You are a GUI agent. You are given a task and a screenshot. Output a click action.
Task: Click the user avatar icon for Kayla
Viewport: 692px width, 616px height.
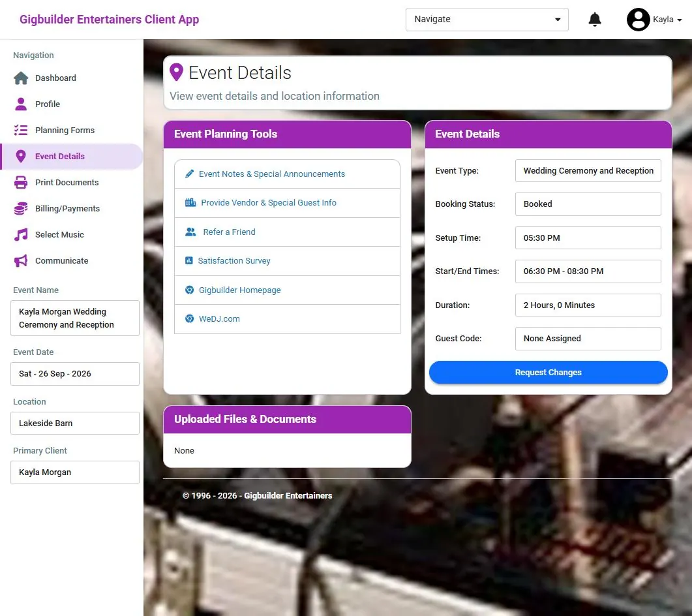click(638, 20)
